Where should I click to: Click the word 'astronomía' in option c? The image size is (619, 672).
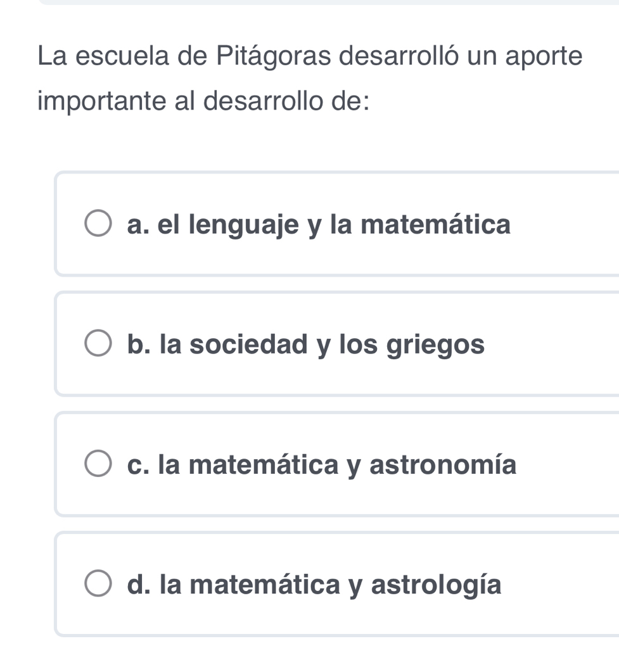tap(443, 466)
